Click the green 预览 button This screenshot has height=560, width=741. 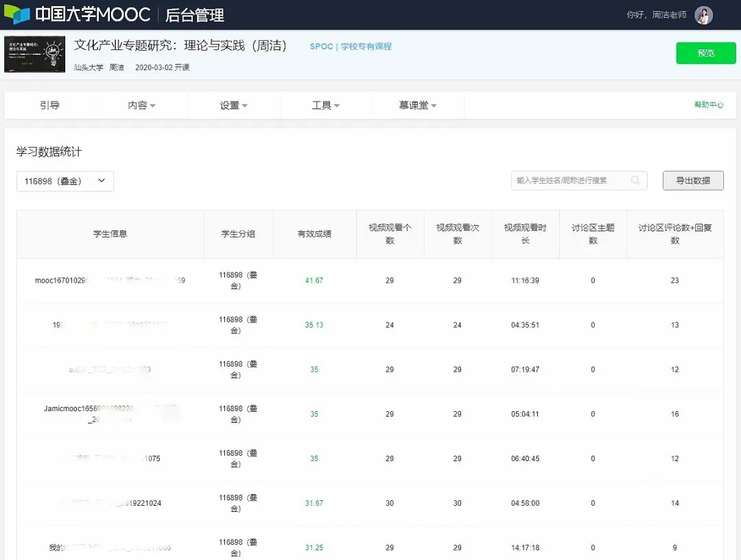(705, 54)
